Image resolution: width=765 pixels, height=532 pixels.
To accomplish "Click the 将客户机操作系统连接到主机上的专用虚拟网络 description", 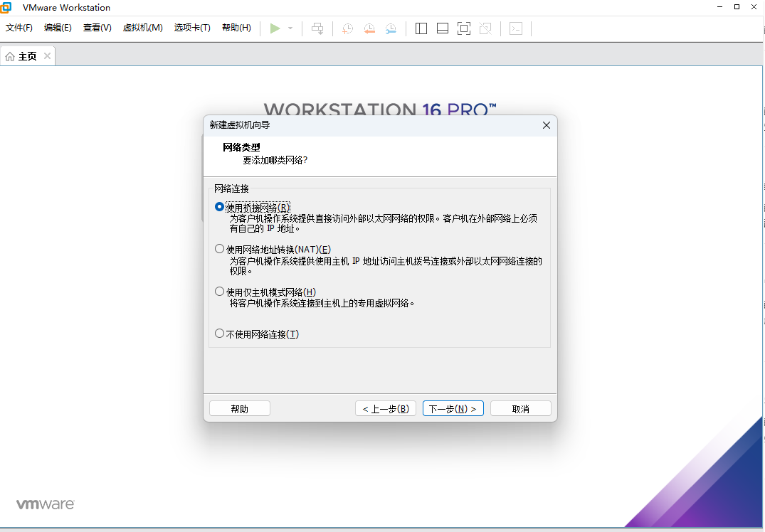I will click(322, 303).
